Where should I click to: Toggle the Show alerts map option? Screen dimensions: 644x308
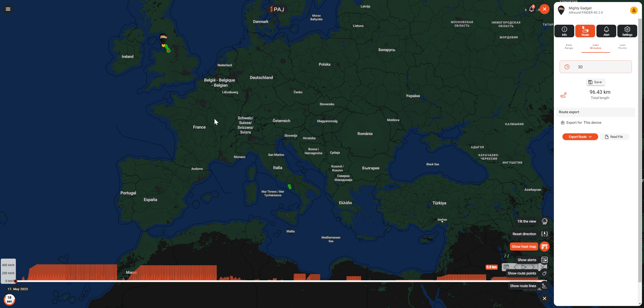click(544, 260)
